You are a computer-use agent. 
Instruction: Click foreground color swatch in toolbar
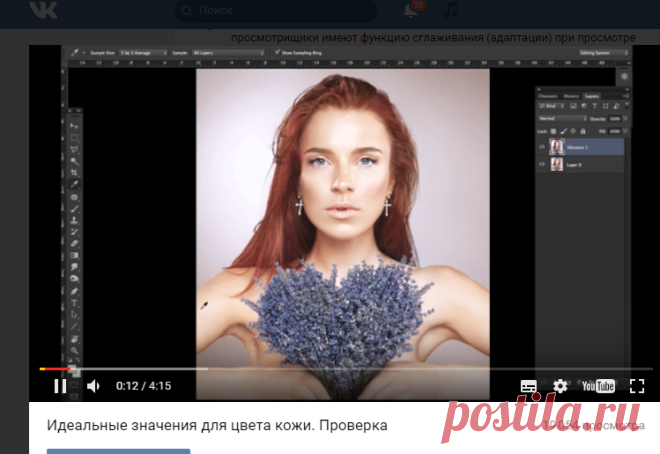[72, 370]
